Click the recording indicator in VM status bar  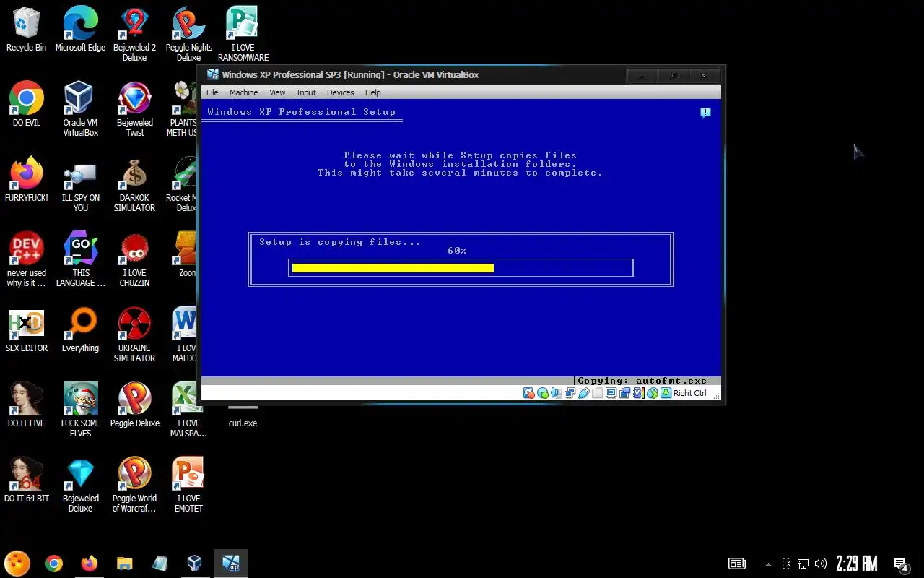(624, 393)
